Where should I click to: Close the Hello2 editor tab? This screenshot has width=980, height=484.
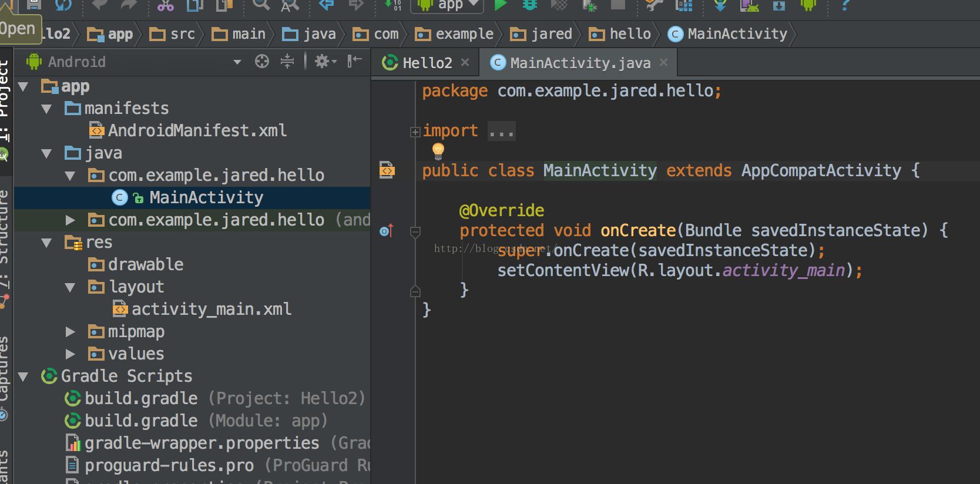coord(465,62)
